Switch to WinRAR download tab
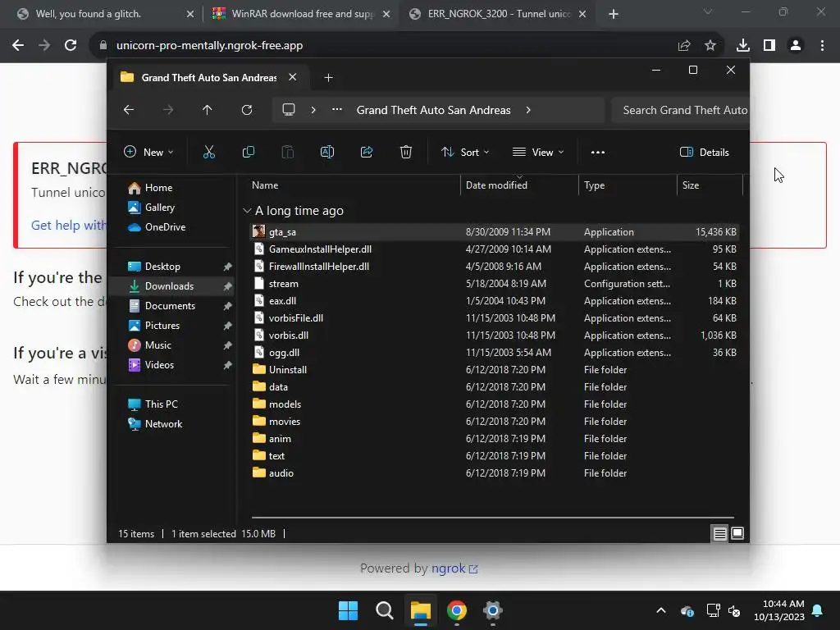The image size is (840, 630). (303, 14)
